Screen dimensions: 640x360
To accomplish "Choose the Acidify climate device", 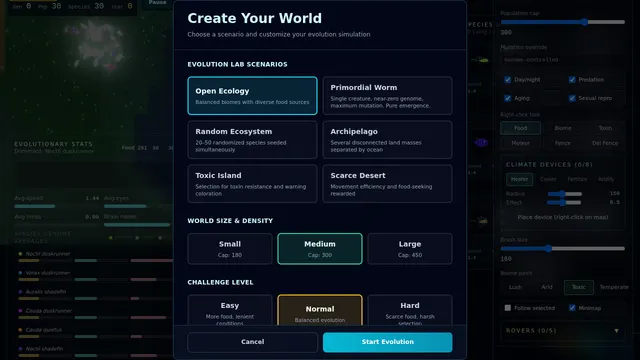I will pyautogui.click(x=606, y=179).
